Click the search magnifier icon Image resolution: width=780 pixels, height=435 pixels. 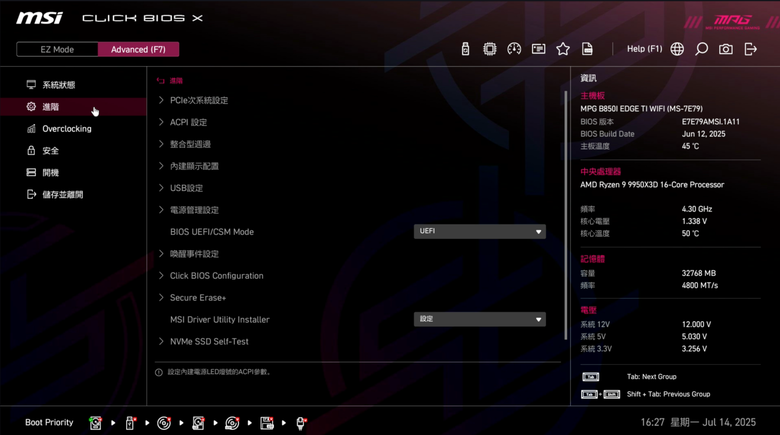701,49
